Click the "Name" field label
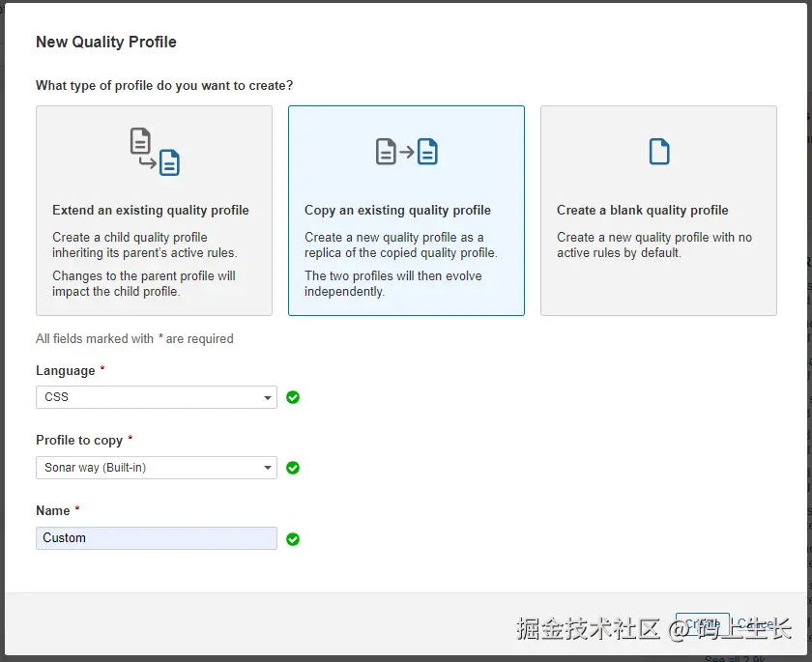 tap(53, 510)
